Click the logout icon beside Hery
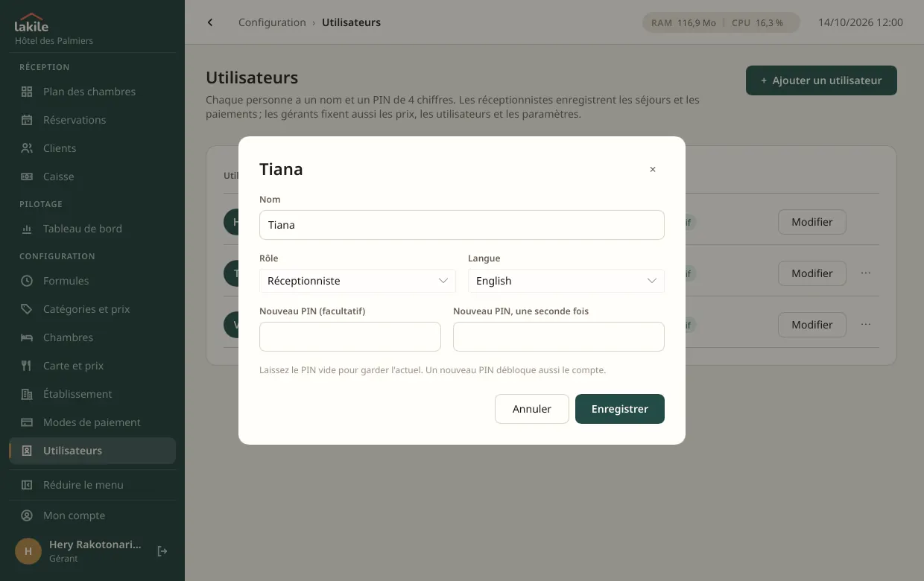This screenshot has height=581, width=924. (x=162, y=551)
